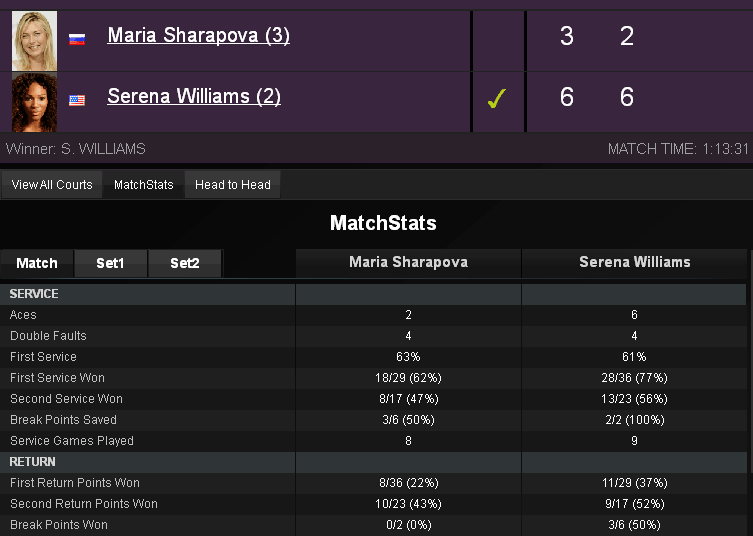Viewport: 753px width, 536px height.
Task: Click Serena Williams' photo thumbnail
Action: (34, 101)
